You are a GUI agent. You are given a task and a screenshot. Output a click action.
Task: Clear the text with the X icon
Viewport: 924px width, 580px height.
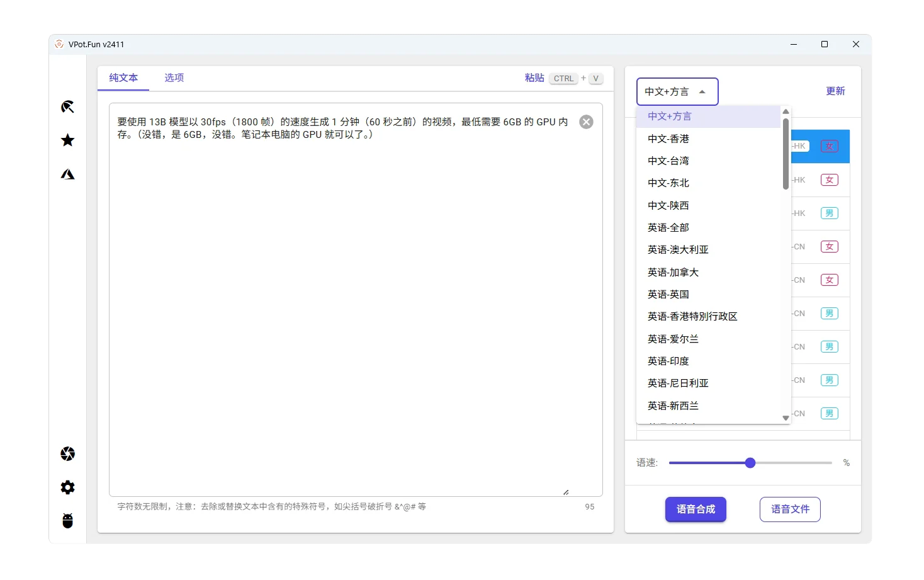586,122
